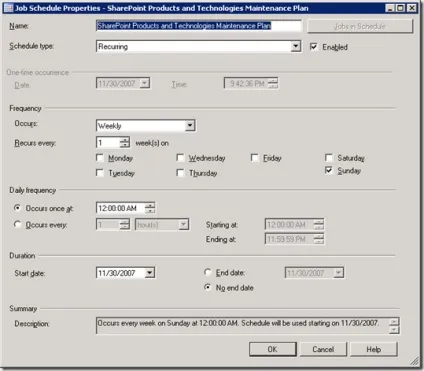Open the Start date dropdown calendar
This screenshot has height=371, width=424.
(x=150, y=273)
